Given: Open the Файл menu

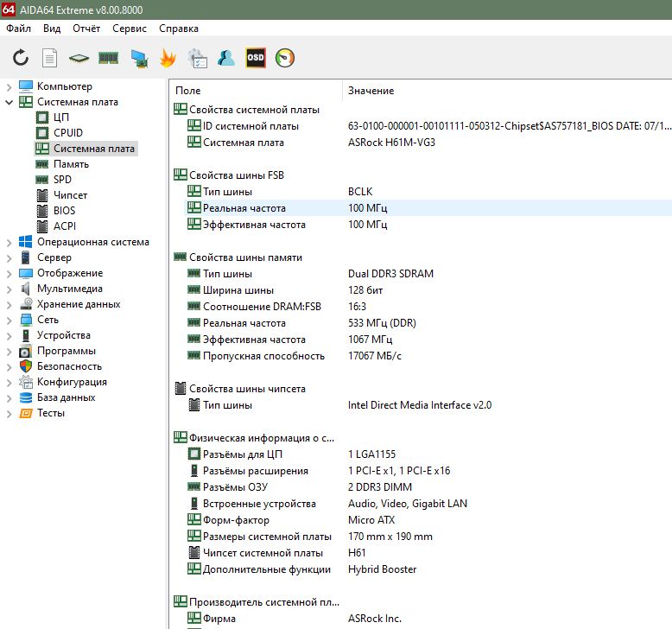Looking at the screenshot, I should tap(18, 29).
